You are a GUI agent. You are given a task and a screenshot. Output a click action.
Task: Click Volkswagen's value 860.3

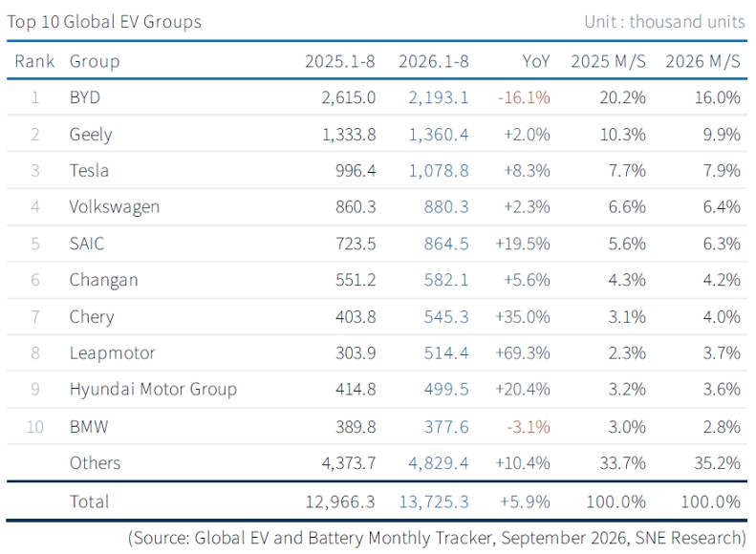[x=356, y=207]
